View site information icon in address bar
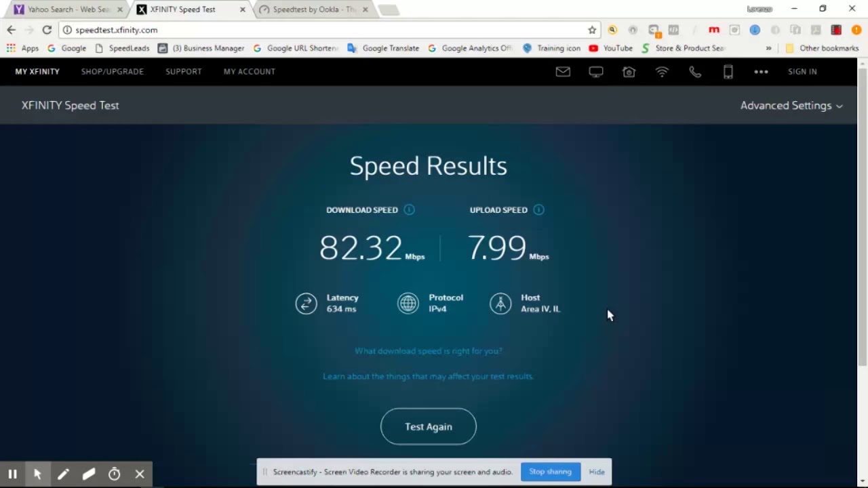Screen dimensions: 868x488 pyautogui.click(x=67, y=30)
